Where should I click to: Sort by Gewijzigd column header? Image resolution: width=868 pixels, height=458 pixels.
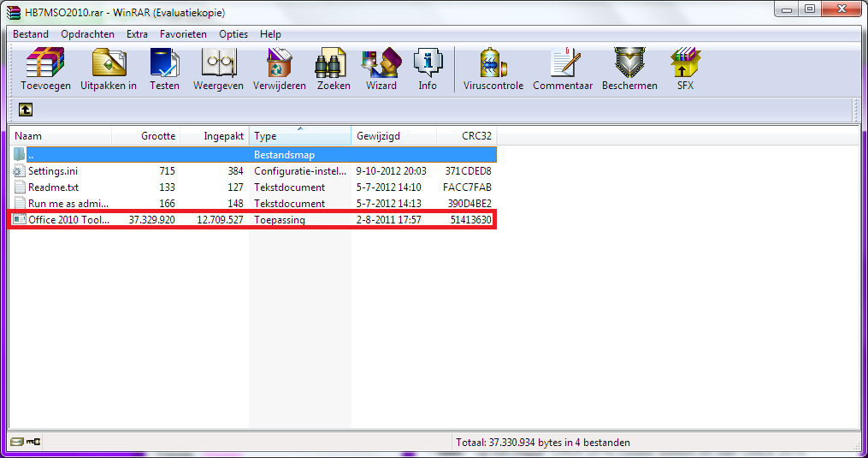(x=393, y=136)
